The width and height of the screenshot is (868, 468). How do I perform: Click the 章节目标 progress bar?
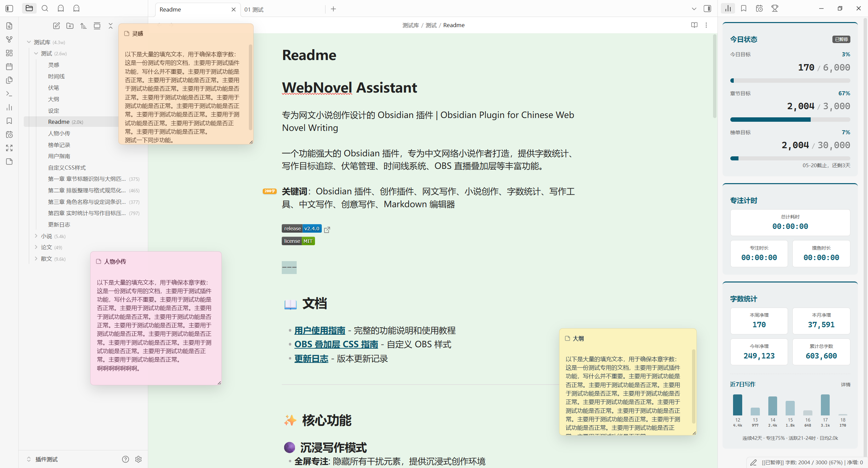click(x=790, y=119)
